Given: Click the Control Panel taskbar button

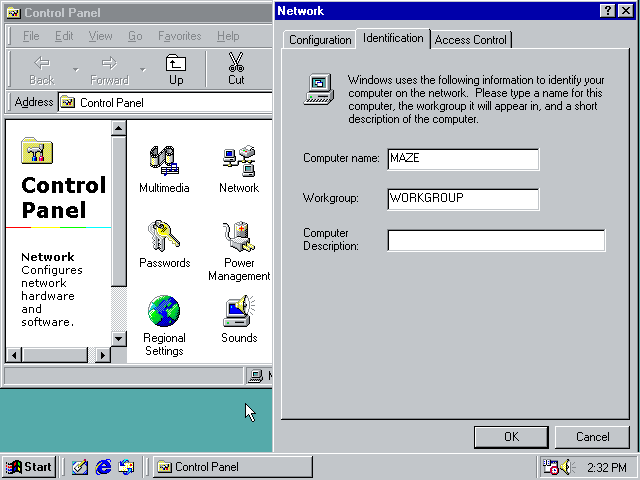Looking at the screenshot, I should pyautogui.click(x=233, y=467).
